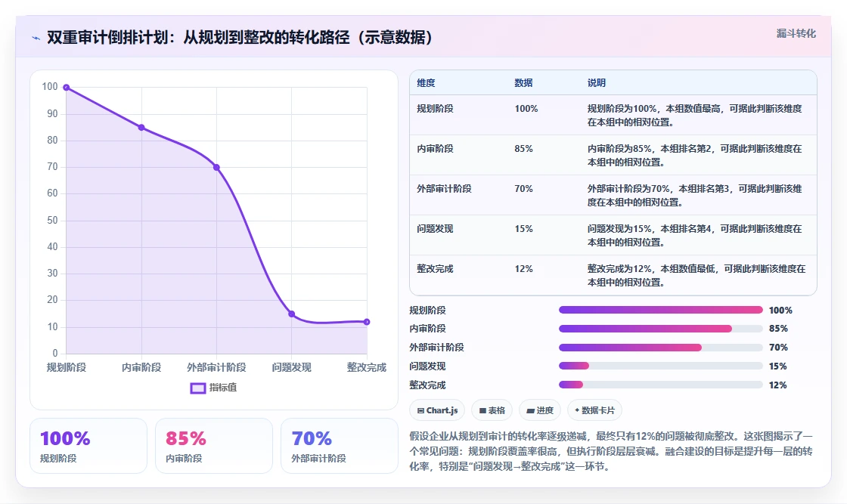Click the 维度 column header
Screen dimensions: 847x504
[x=426, y=83]
